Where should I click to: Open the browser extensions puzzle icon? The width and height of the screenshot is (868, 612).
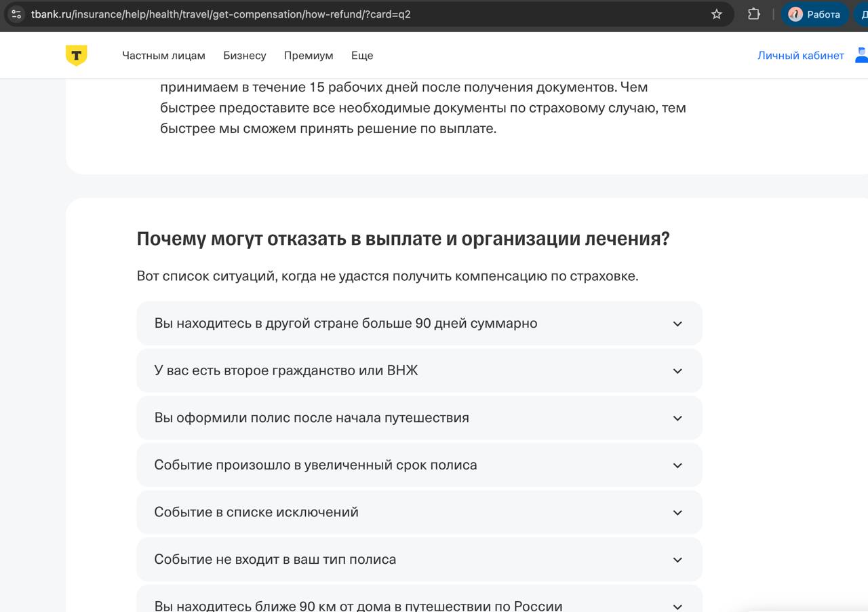(753, 14)
